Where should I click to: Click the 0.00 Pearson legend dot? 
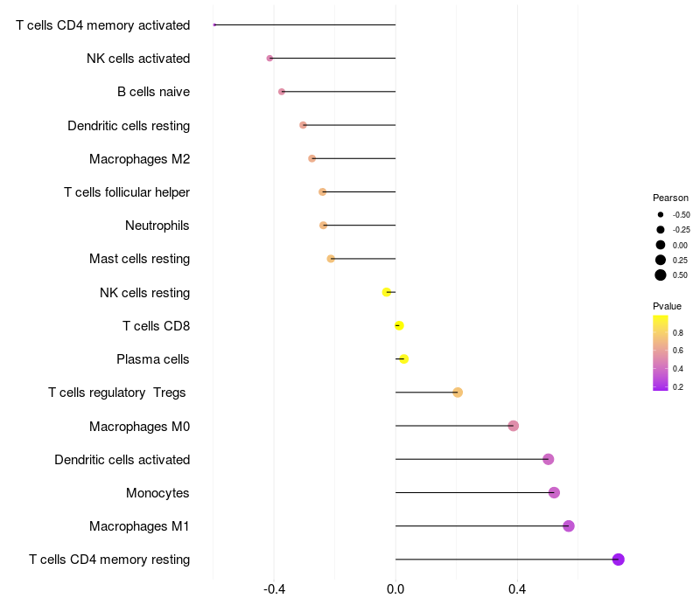click(x=661, y=245)
